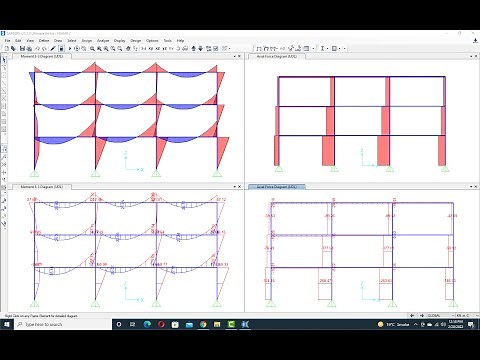Select the Pan tool icon

(128, 48)
